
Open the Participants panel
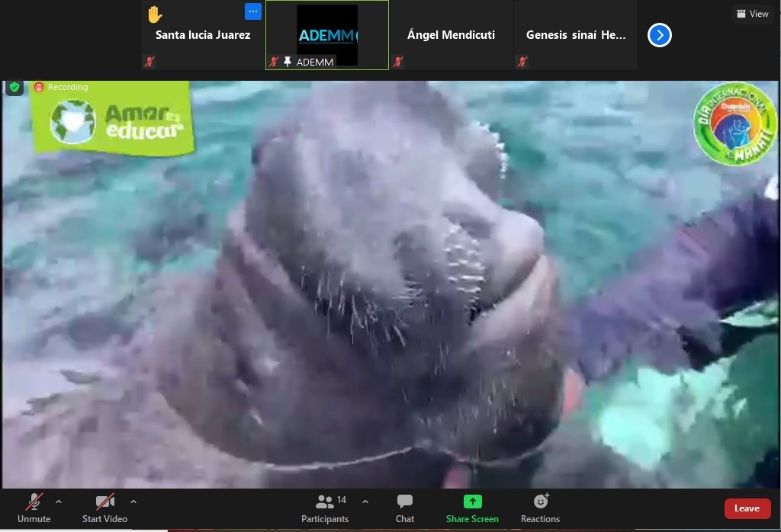[x=325, y=508]
